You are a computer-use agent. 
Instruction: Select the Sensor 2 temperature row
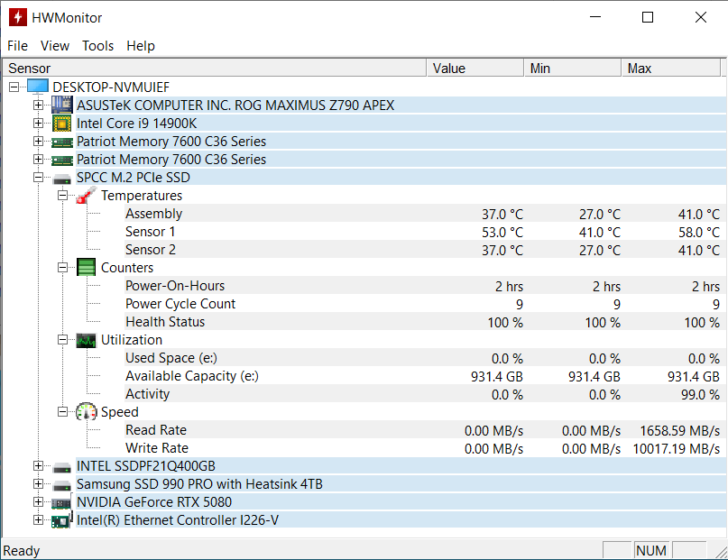[423, 250]
